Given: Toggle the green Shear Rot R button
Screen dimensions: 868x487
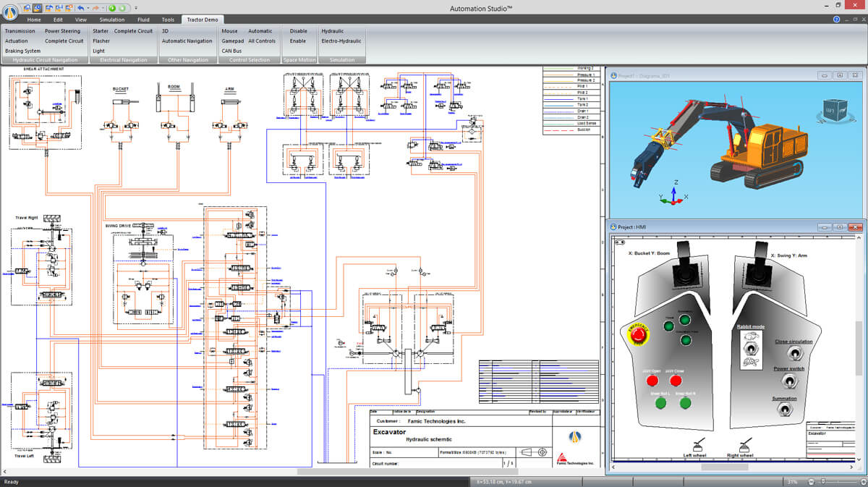Looking at the screenshot, I should [684, 403].
